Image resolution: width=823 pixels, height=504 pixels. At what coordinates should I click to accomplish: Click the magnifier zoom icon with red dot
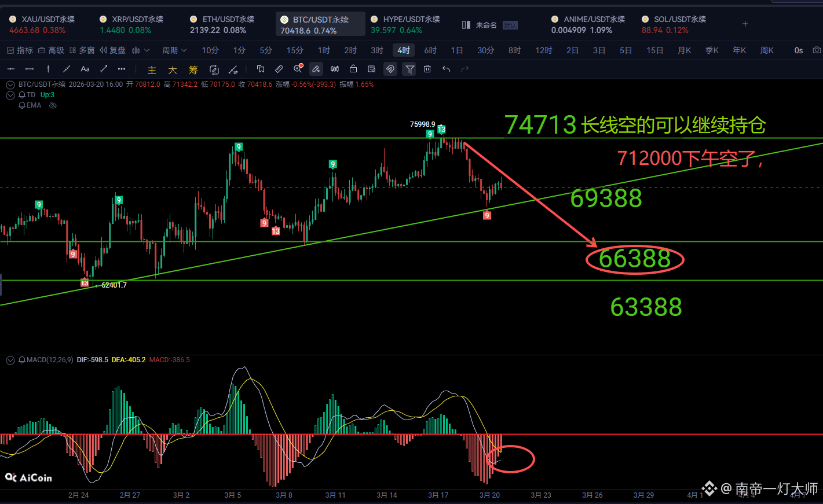(298, 69)
